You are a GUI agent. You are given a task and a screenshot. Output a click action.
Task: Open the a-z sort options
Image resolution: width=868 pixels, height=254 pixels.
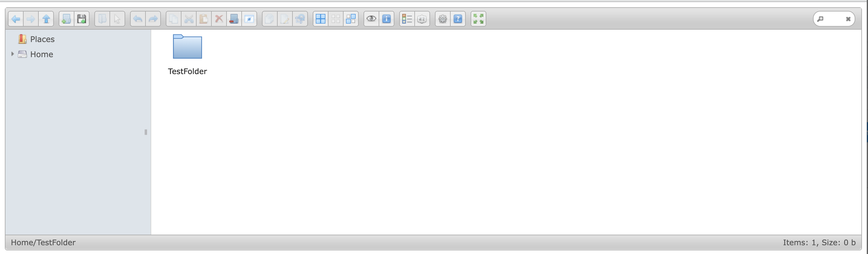(422, 19)
